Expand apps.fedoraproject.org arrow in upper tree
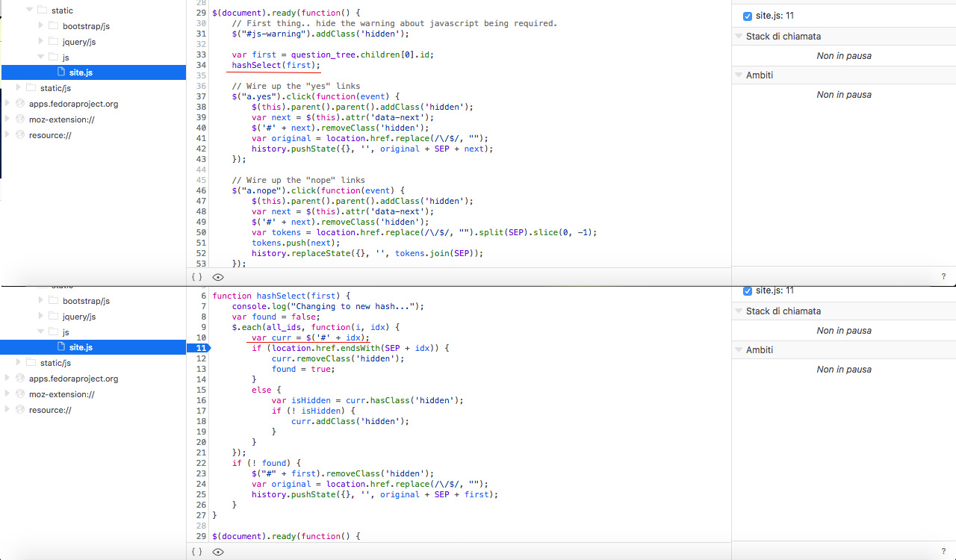Image resolution: width=956 pixels, height=560 pixels. point(7,104)
